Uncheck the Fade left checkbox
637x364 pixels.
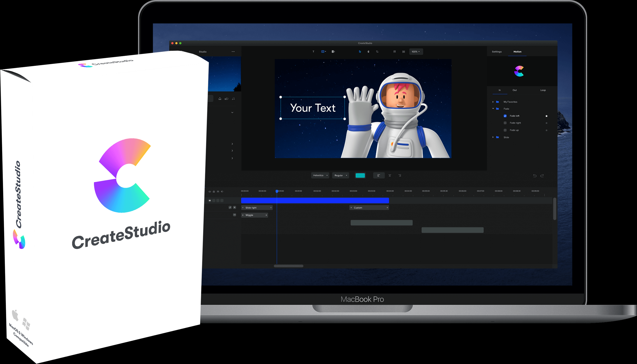[x=505, y=116]
